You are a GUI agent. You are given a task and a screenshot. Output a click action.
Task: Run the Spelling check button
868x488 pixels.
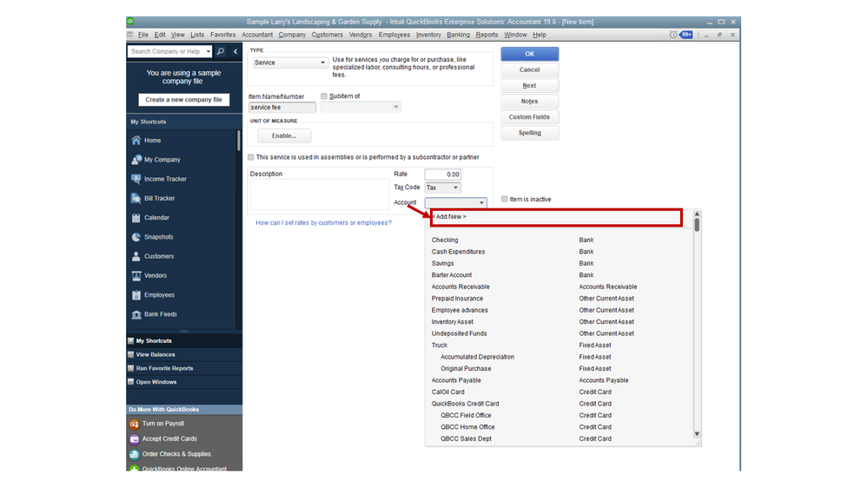[x=530, y=133]
